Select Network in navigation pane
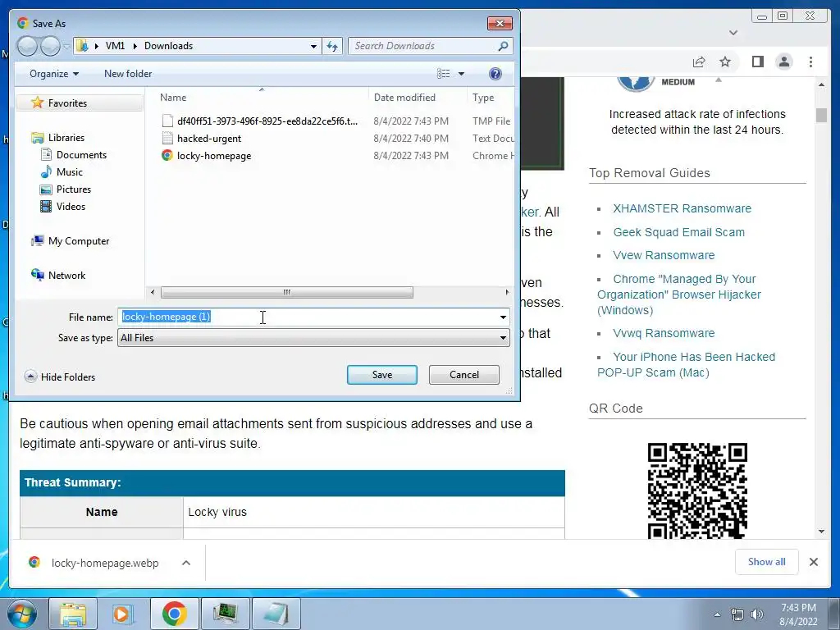This screenshot has width=840, height=630. (66, 276)
